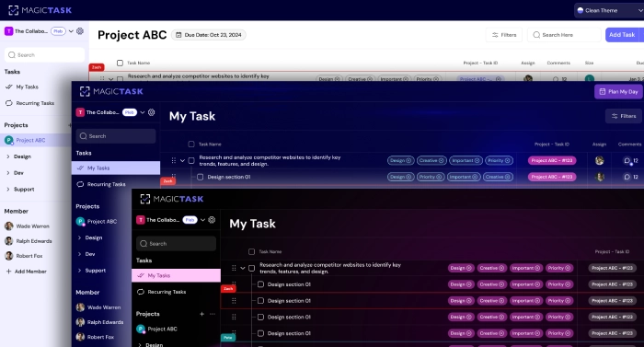Open settings gear in dark pink window
The image size is (644, 347).
[212, 220]
